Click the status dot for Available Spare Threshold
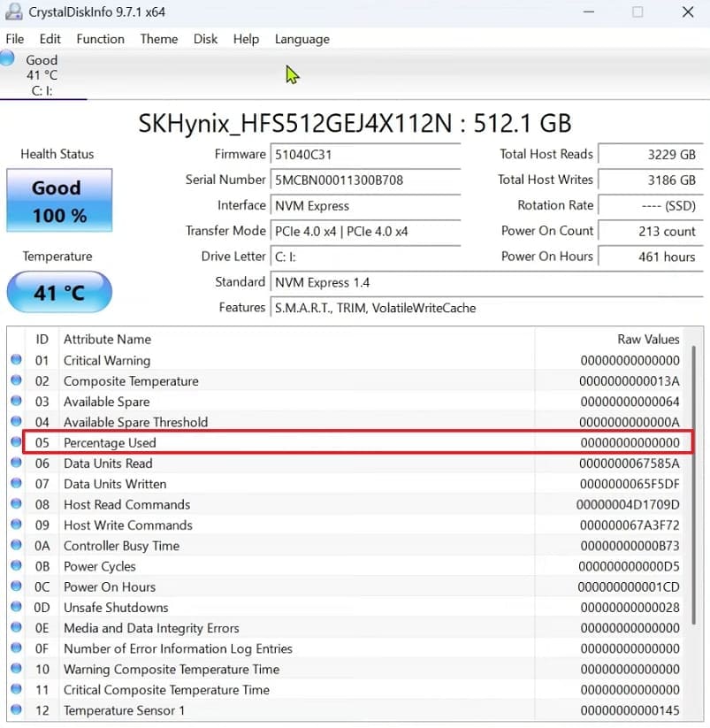The image size is (710, 728). [16, 421]
